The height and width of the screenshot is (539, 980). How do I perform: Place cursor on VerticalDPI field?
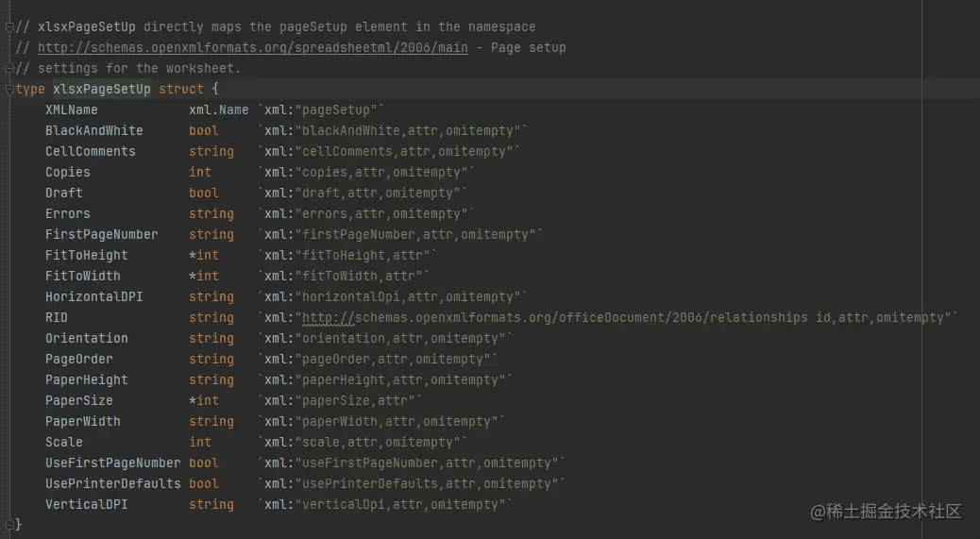[x=87, y=504]
